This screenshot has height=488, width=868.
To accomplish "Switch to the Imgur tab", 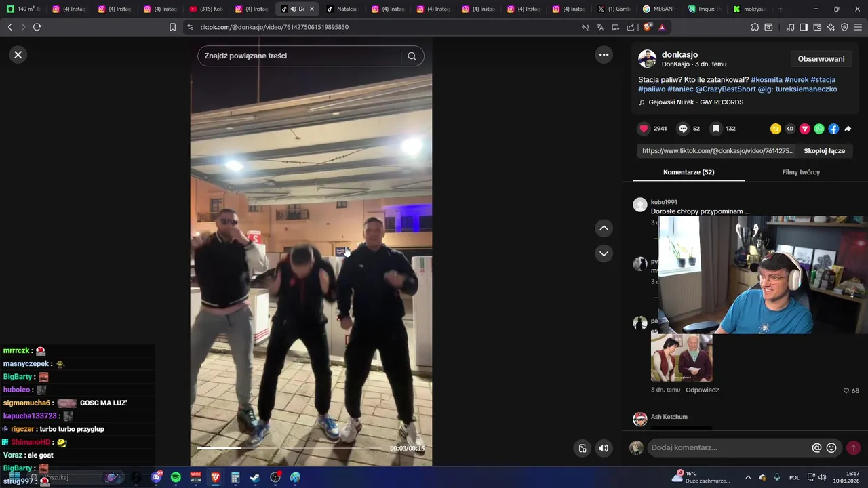I will click(703, 9).
